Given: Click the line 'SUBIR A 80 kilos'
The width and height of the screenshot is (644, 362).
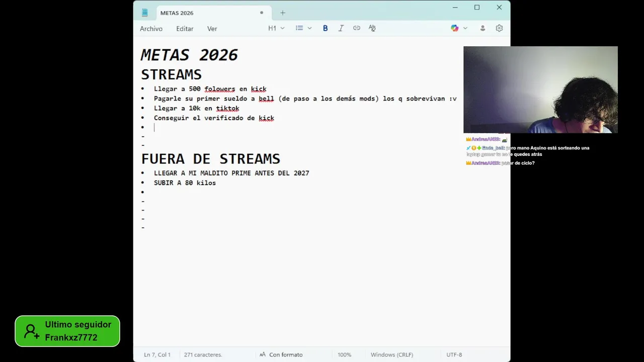Looking at the screenshot, I should (185, 183).
